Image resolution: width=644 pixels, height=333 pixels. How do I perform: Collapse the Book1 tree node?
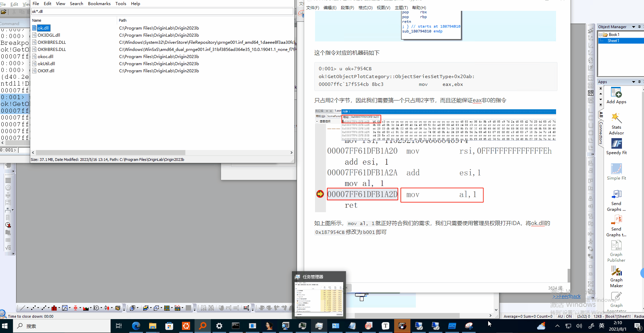[601, 35]
